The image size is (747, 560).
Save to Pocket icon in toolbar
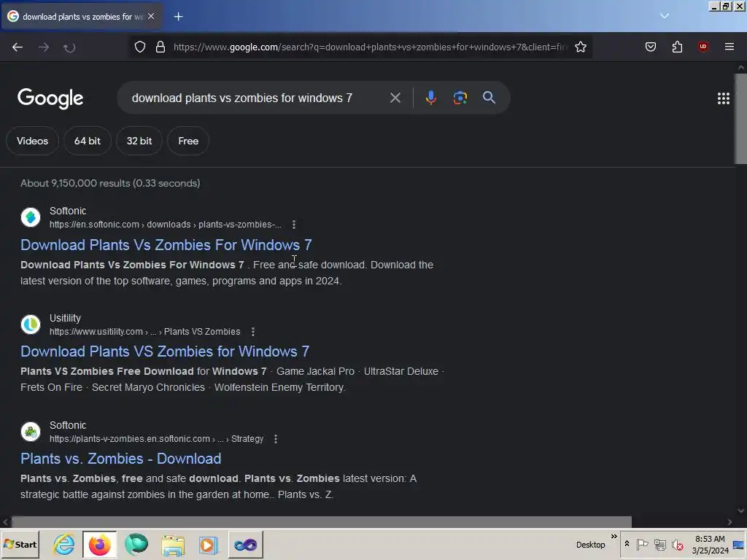point(651,47)
